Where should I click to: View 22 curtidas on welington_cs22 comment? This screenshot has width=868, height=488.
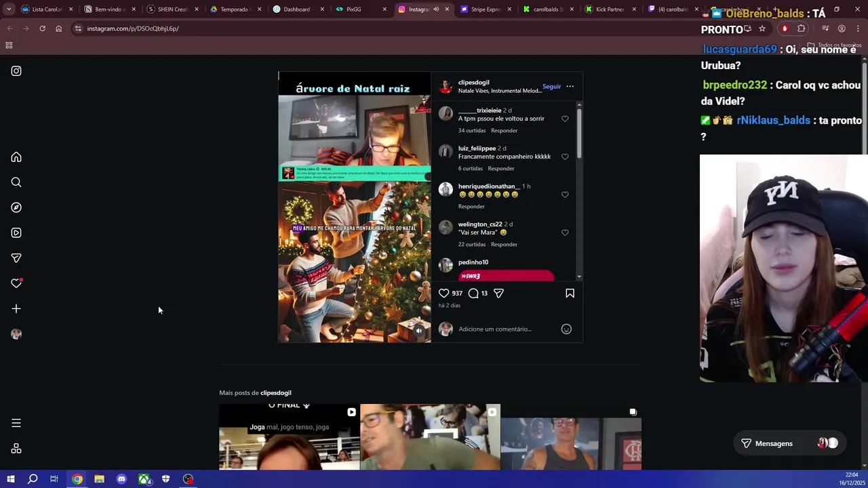click(472, 244)
